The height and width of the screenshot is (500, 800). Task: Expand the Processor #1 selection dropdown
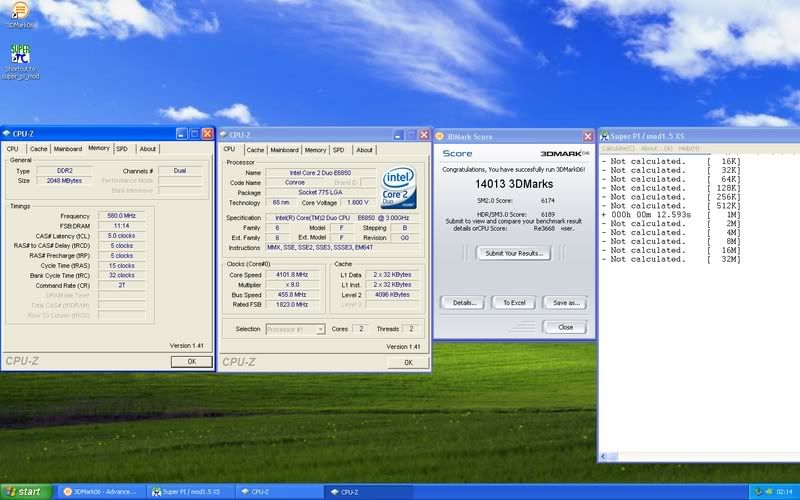[x=320, y=330]
